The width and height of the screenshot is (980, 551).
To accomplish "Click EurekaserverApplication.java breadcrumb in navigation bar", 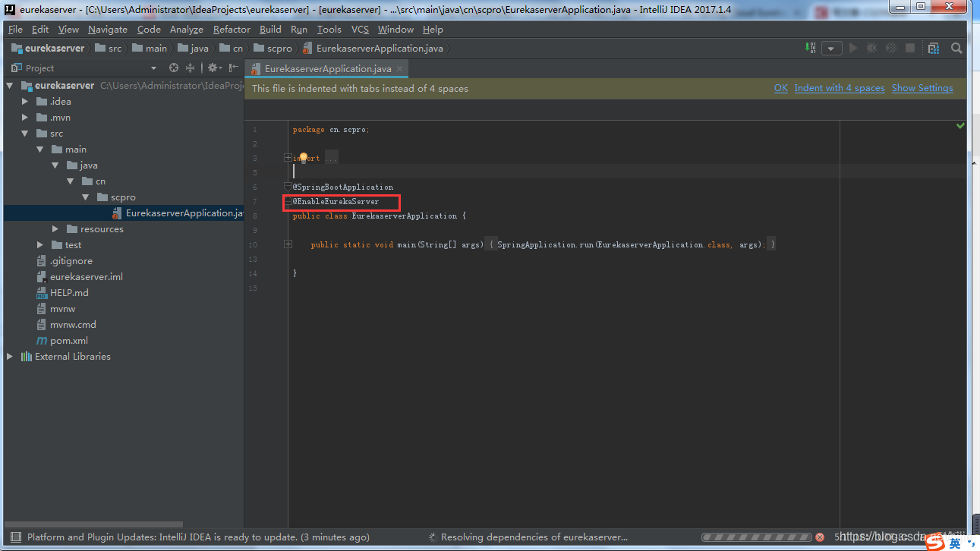I will [373, 48].
